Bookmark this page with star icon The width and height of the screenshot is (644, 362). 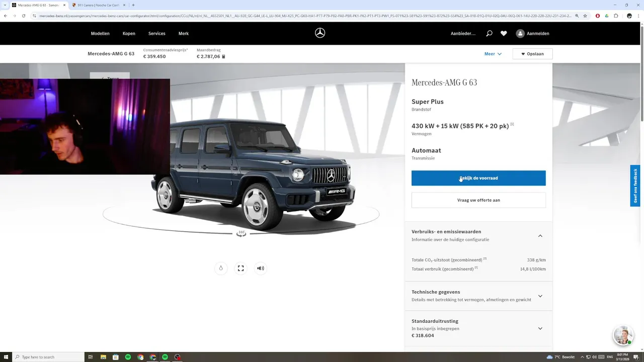pos(585,16)
